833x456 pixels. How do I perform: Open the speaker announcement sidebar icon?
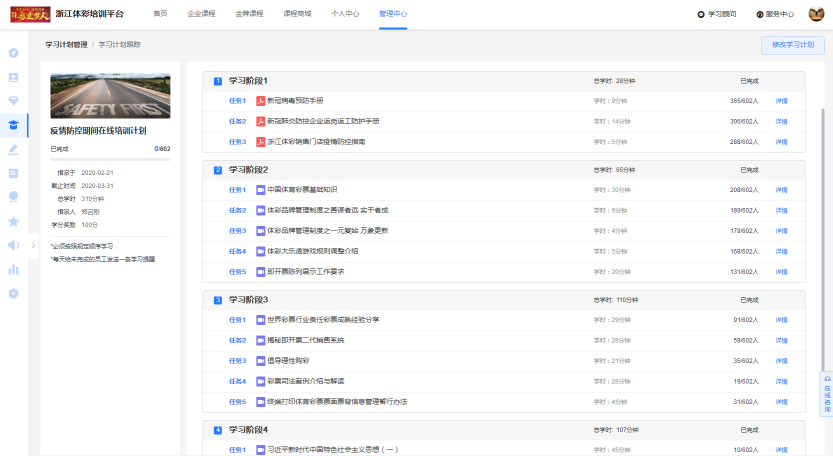tap(14, 245)
